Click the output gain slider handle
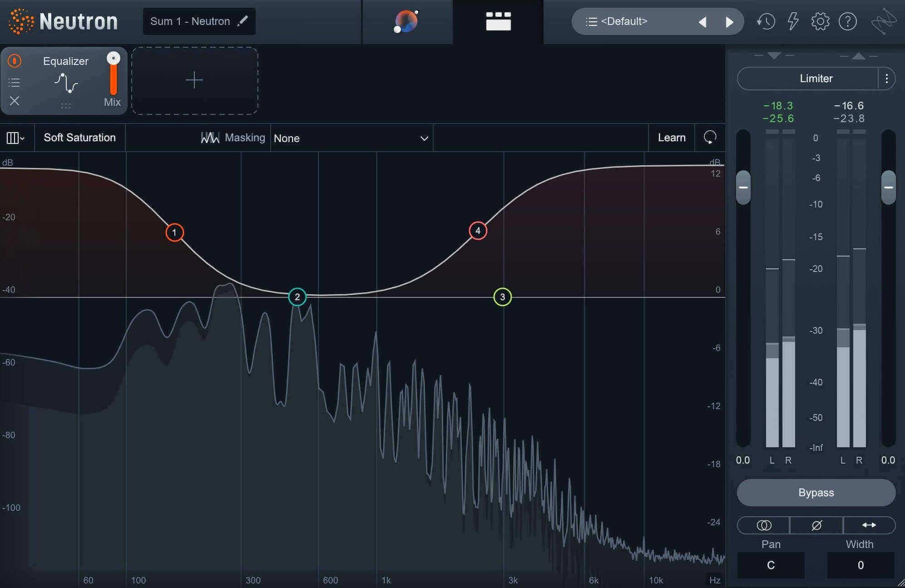Screen dimensions: 905x588 click(x=888, y=187)
